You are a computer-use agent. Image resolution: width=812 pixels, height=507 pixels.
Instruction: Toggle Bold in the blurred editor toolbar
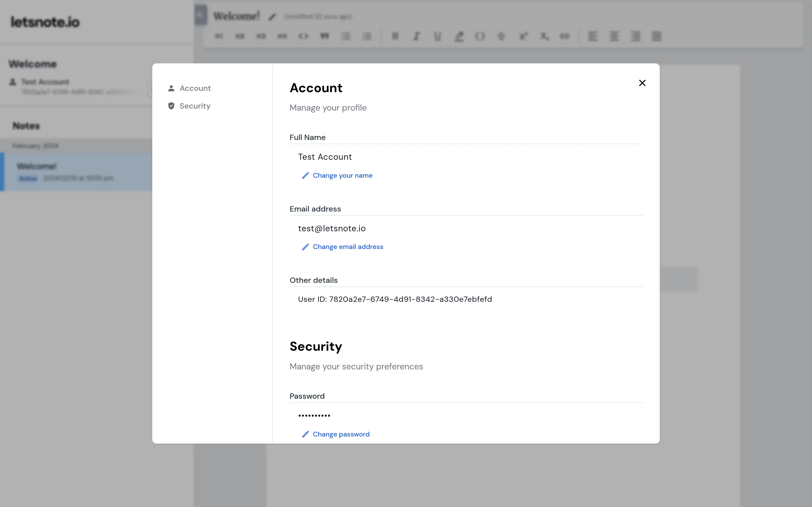395,36
